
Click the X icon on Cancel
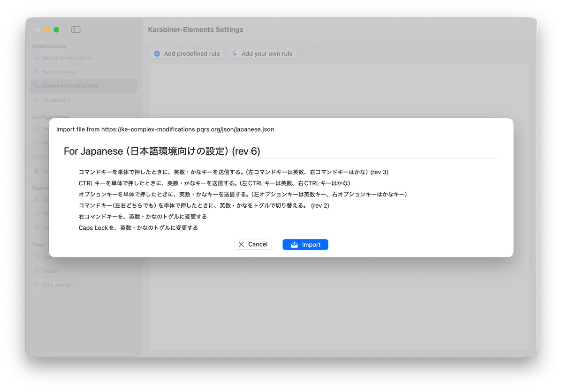click(241, 244)
